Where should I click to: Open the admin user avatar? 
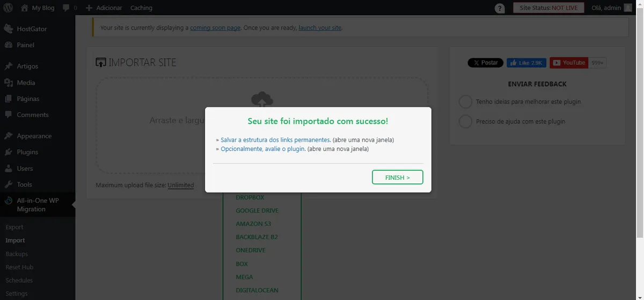coord(628,8)
